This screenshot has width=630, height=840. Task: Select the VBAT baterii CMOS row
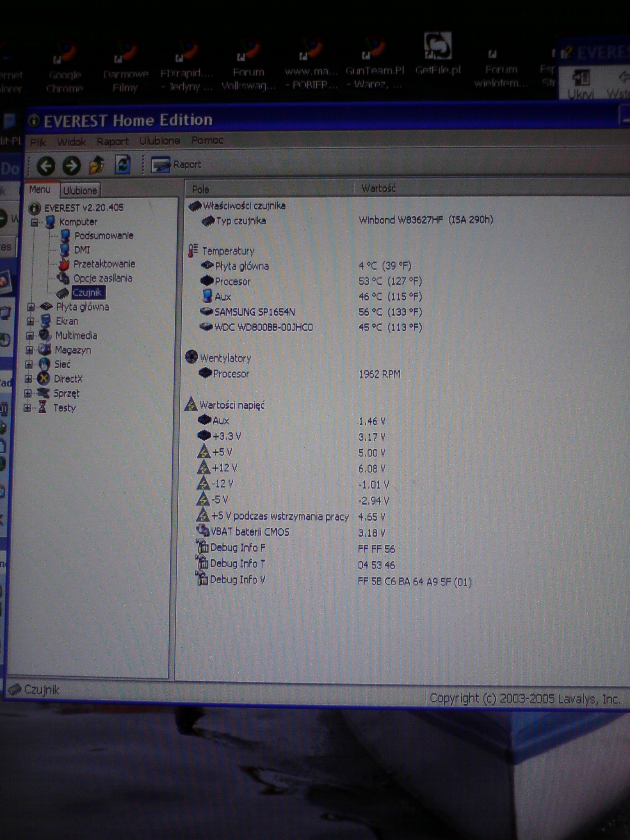tap(291, 532)
